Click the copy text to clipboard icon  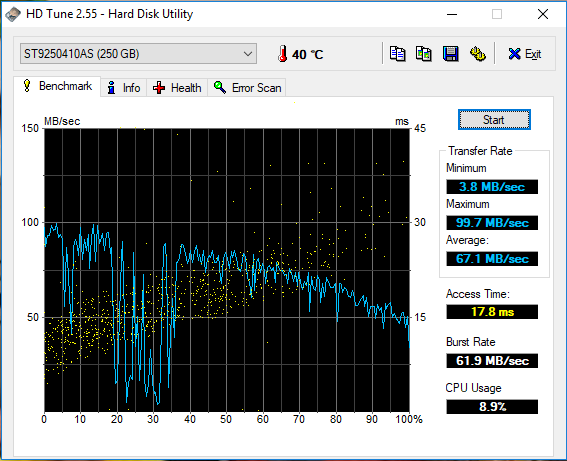[x=397, y=54]
